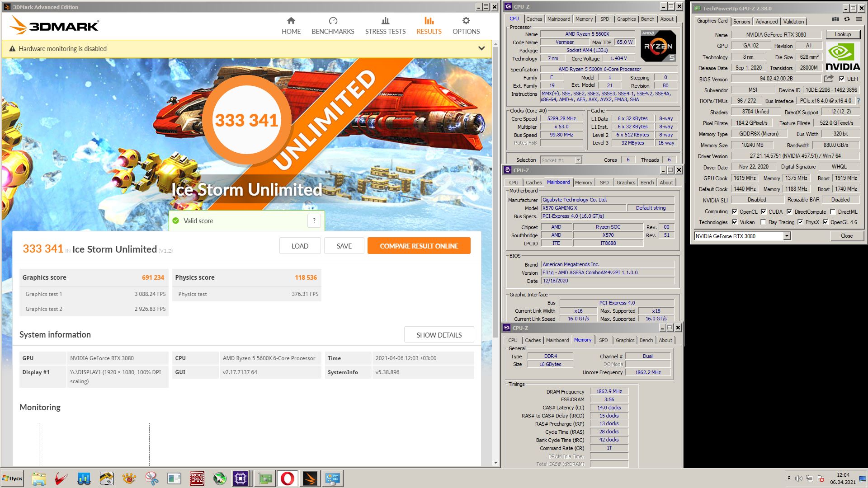Viewport: 868px width, 488px height.
Task: Click the NVIDIA logo in GPU-Z
Action: click(x=843, y=56)
